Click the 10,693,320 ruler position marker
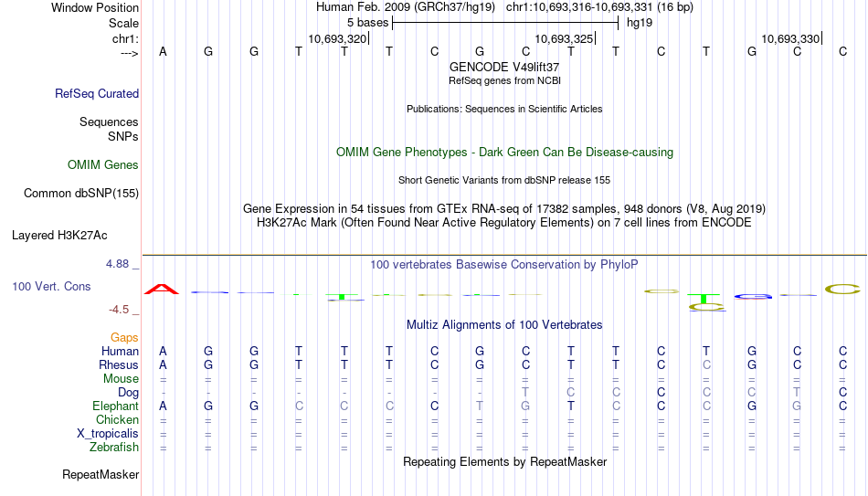The width and height of the screenshot is (868, 496). pos(338,38)
